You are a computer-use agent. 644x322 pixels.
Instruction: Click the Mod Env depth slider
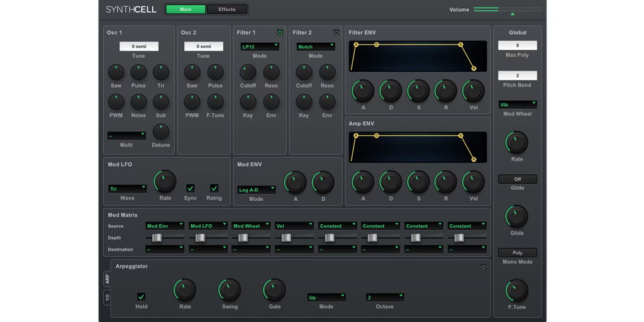pyautogui.click(x=157, y=238)
